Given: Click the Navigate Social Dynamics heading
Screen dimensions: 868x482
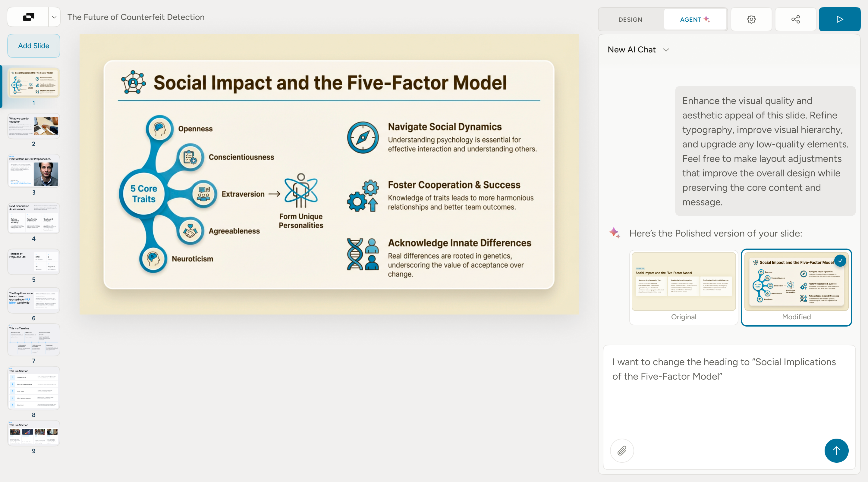Looking at the screenshot, I should click(445, 127).
